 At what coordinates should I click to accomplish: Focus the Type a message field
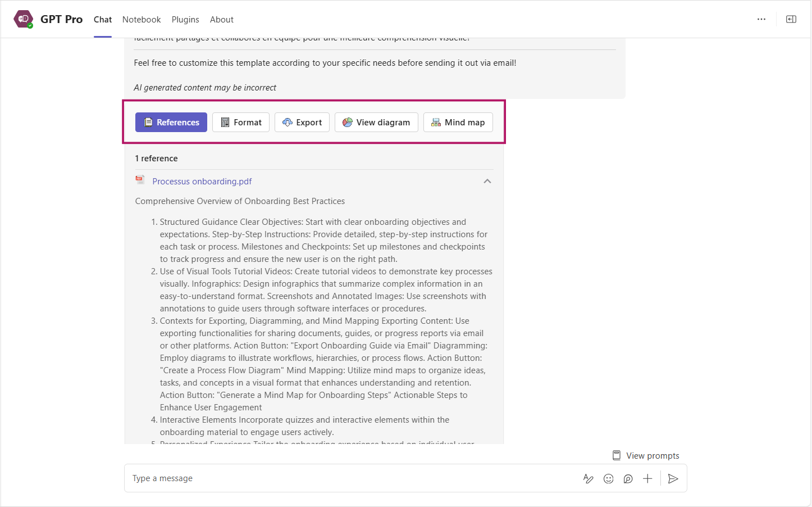pos(348,478)
